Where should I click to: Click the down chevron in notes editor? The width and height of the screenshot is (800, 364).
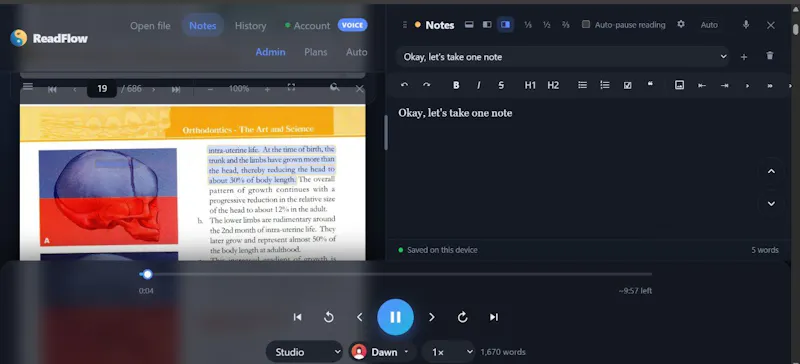click(x=771, y=204)
